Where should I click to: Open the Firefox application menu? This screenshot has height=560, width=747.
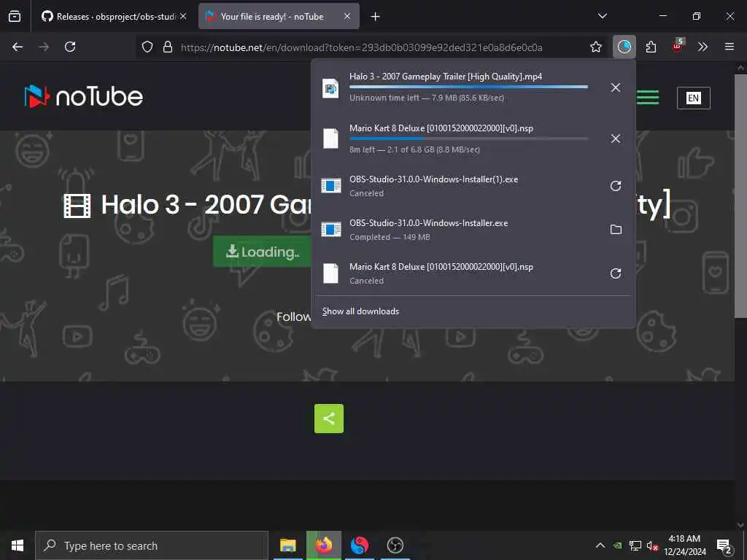pos(729,47)
